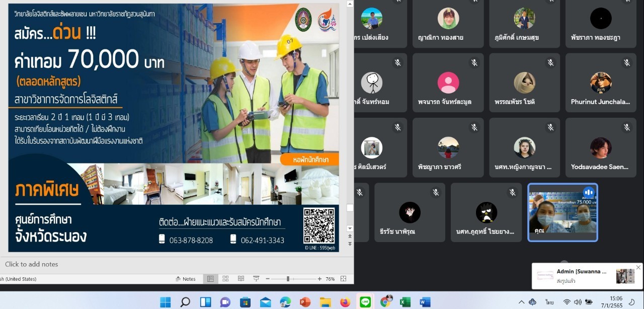
Task: Start the Slide Show from status bar
Action: [x=256, y=279]
